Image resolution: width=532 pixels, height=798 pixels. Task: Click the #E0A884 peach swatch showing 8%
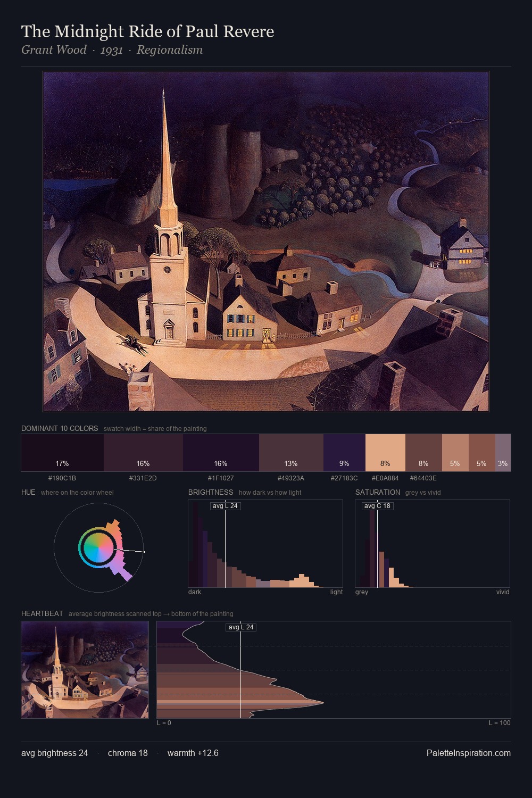[x=385, y=453]
